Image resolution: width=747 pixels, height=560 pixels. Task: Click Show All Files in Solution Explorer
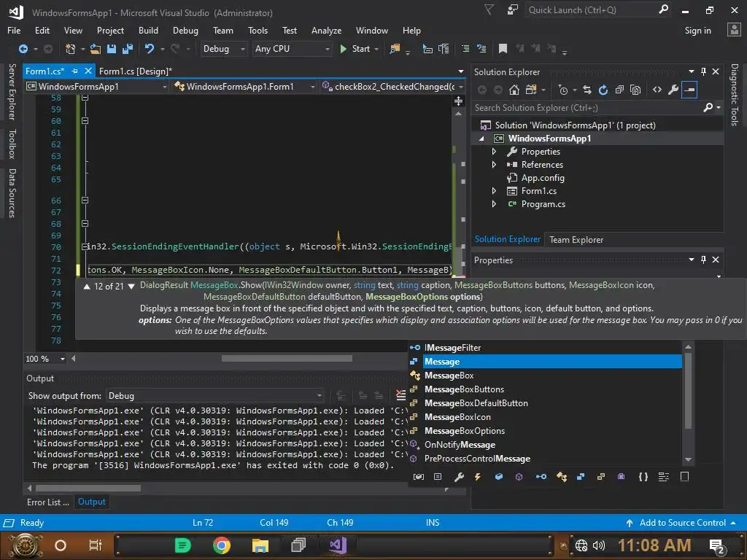tap(635, 90)
